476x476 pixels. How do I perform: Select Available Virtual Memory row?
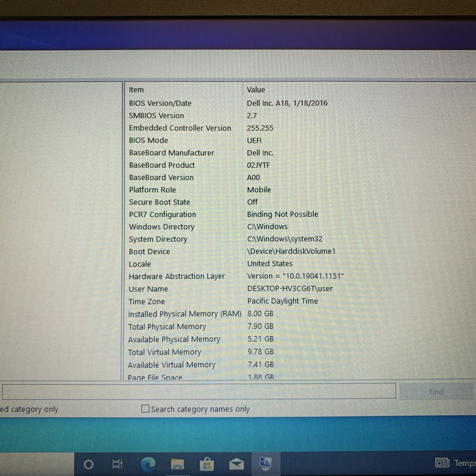(300, 365)
